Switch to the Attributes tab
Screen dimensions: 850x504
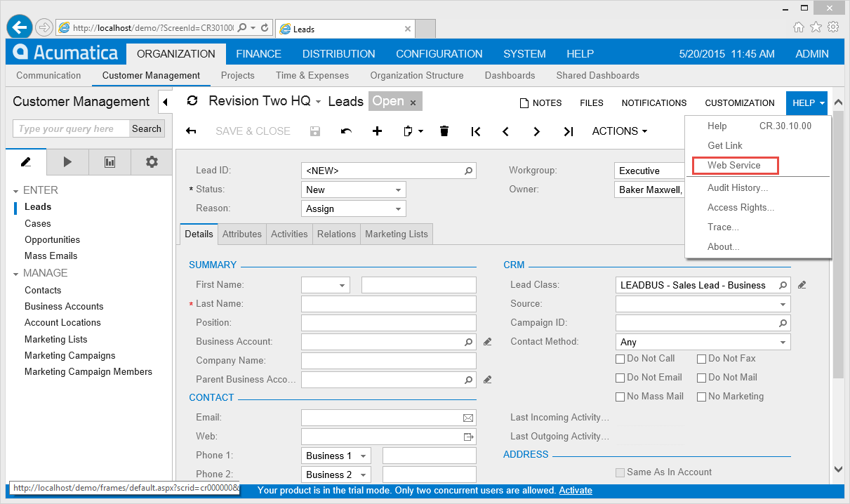tap(241, 234)
